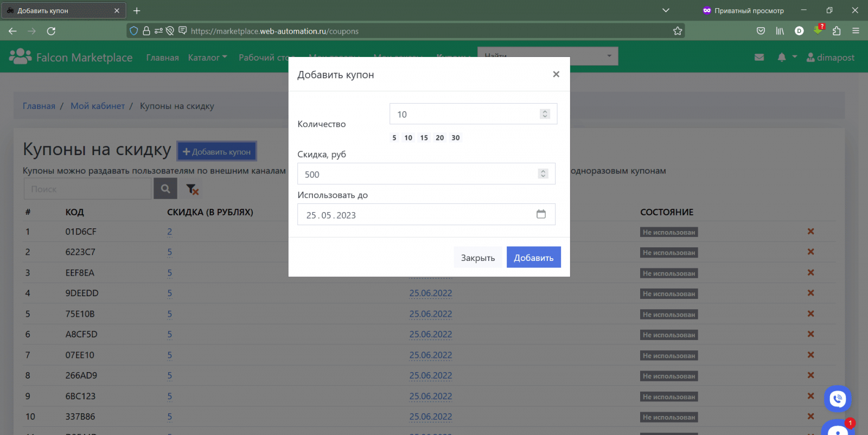Image resolution: width=868 pixels, height=435 pixels.
Task: Expand the Каталог dropdown menu
Action: click(x=207, y=57)
